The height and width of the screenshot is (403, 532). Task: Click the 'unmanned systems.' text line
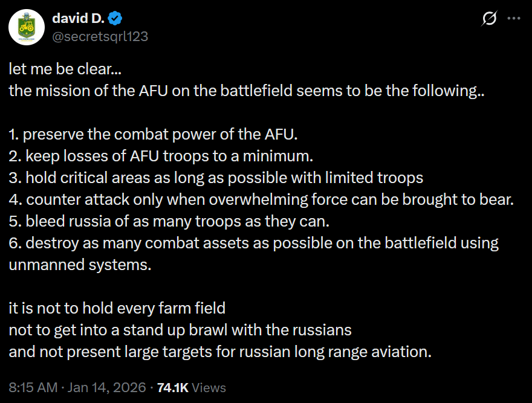point(80,265)
